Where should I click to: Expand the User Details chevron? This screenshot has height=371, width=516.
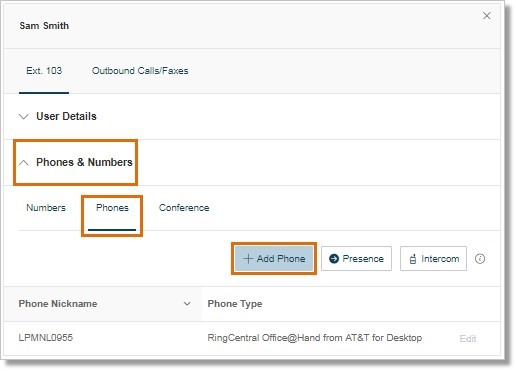click(x=23, y=116)
